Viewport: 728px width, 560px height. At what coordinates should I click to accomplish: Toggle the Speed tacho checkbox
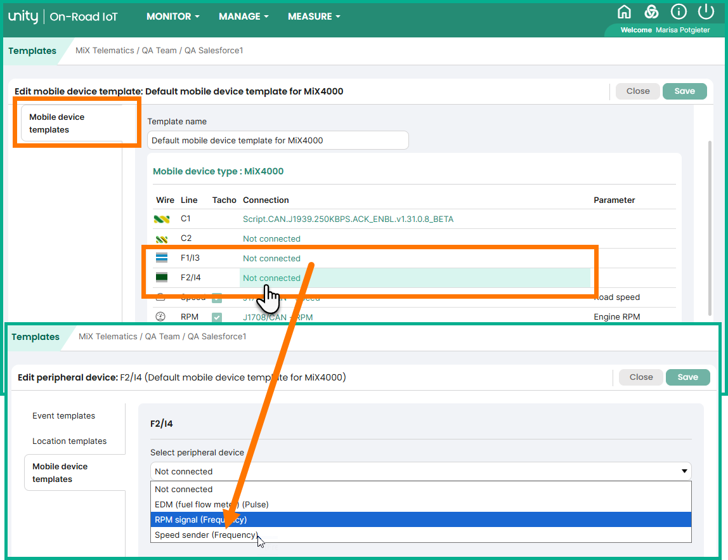click(x=217, y=297)
